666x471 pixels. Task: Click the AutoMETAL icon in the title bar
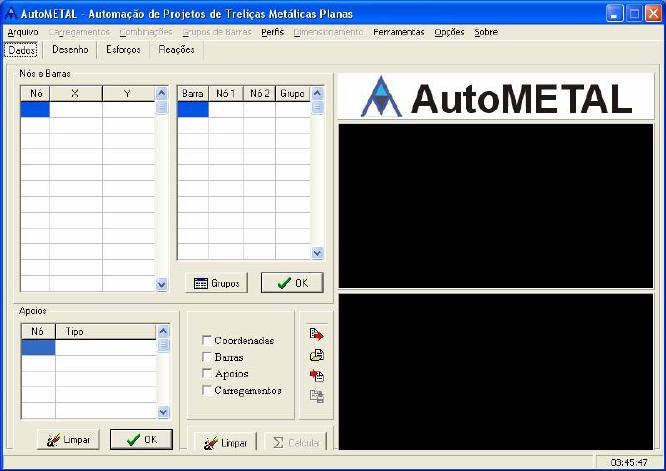pos(10,14)
